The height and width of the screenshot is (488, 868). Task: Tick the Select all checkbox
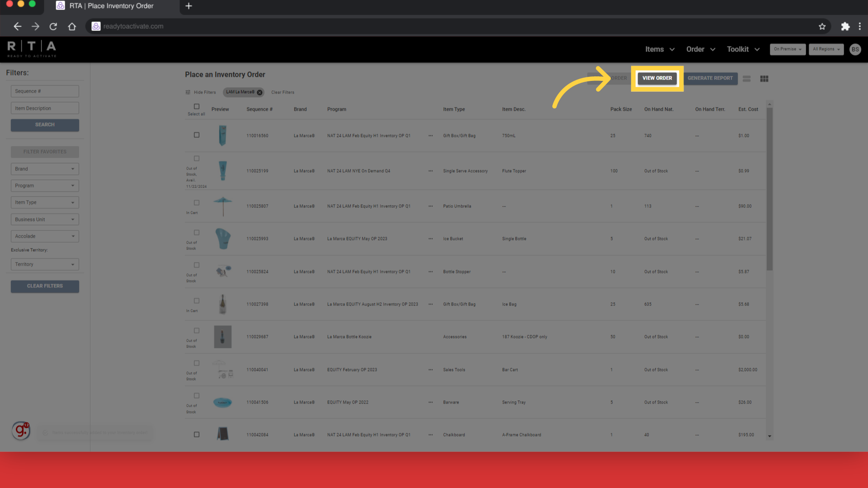tap(197, 107)
